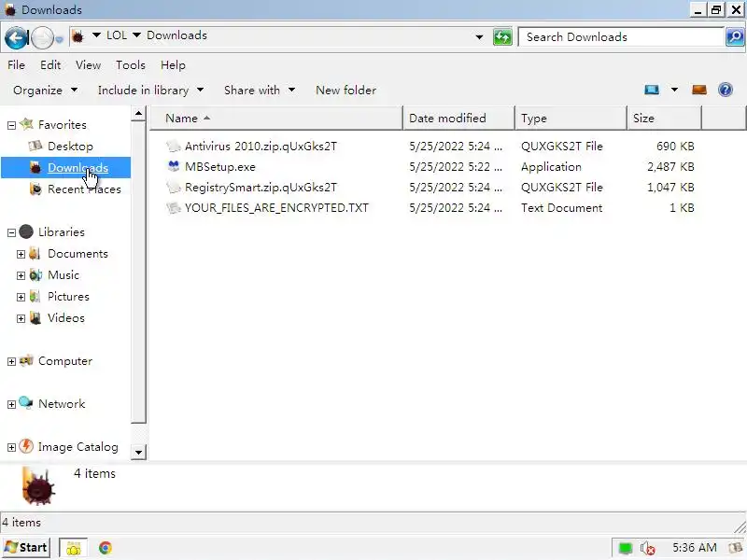Select the RegistrySmart.zip.qUxGks2T file
Screen dimensions: 747x560
261,188
